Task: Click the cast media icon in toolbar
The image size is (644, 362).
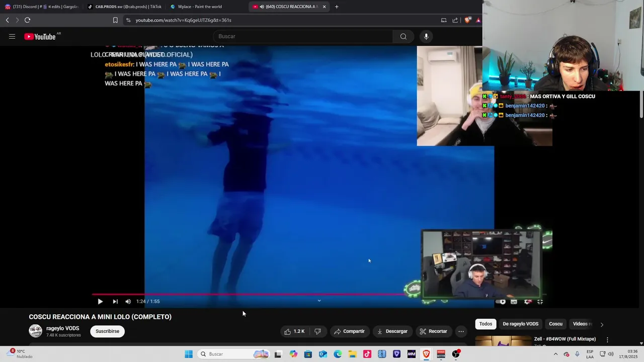Action: (x=444, y=20)
